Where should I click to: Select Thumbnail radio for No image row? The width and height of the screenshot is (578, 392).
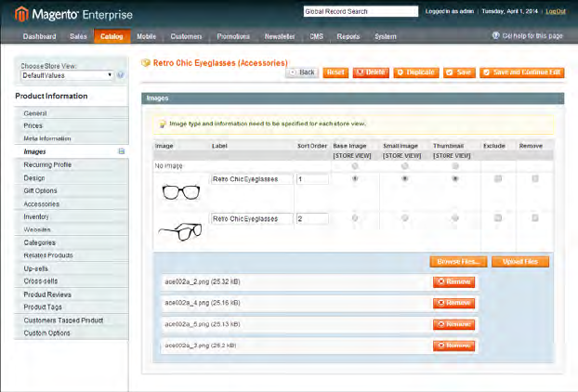point(455,166)
